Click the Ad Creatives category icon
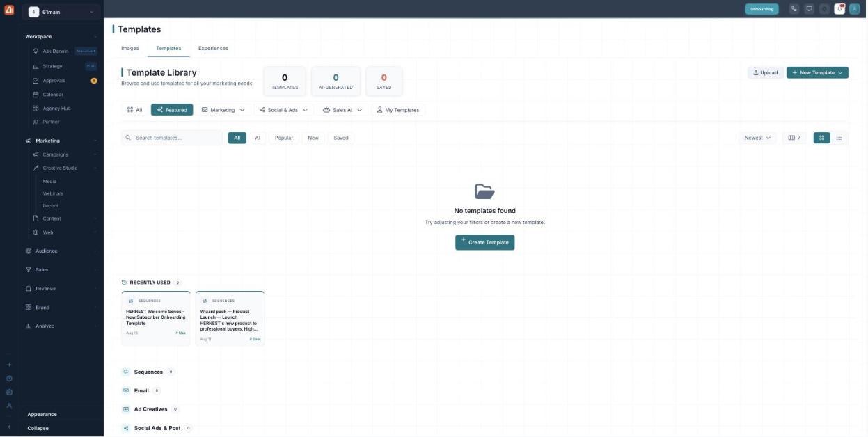 pyautogui.click(x=126, y=409)
